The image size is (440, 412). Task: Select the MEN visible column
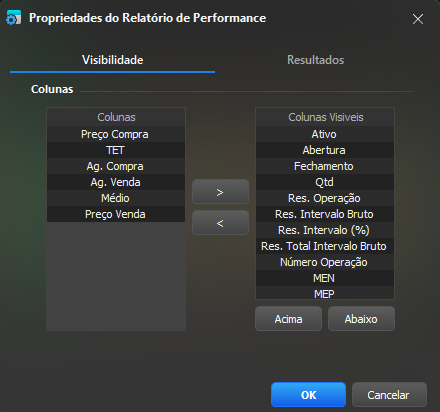(x=325, y=278)
